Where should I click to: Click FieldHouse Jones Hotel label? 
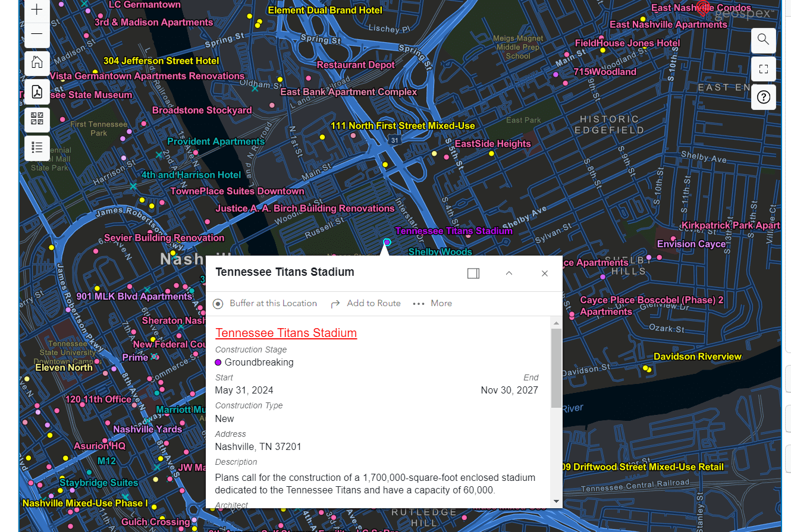coord(627,43)
